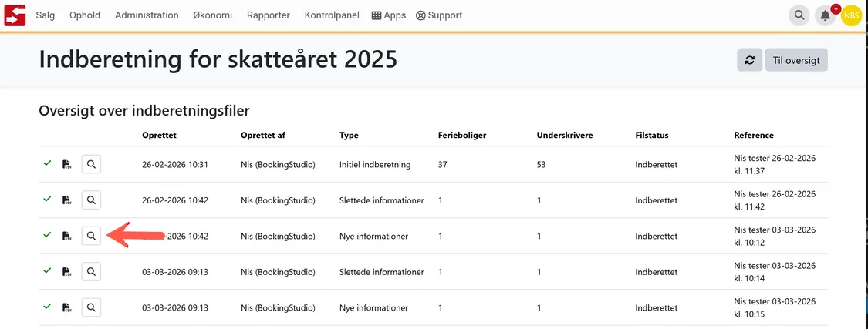This screenshot has width=868, height=329.
Task: Click the Ferieboliger column header
Action: (462, 136)
